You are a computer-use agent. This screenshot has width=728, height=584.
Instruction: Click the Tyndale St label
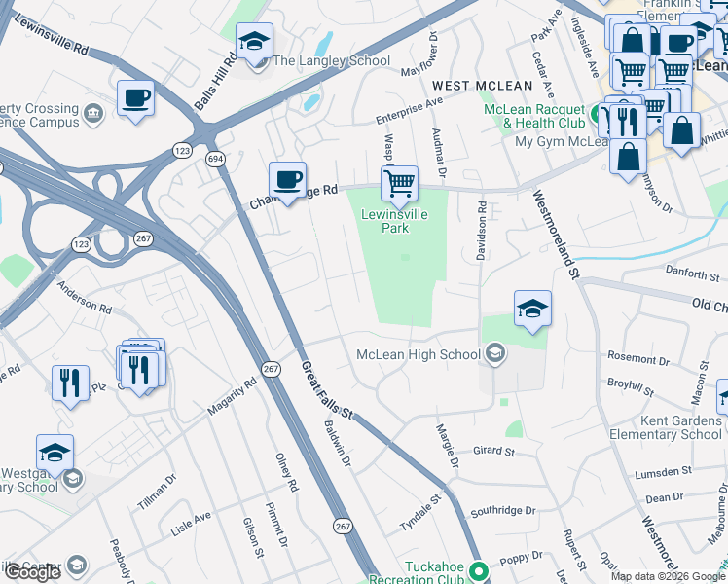[420, 513]
